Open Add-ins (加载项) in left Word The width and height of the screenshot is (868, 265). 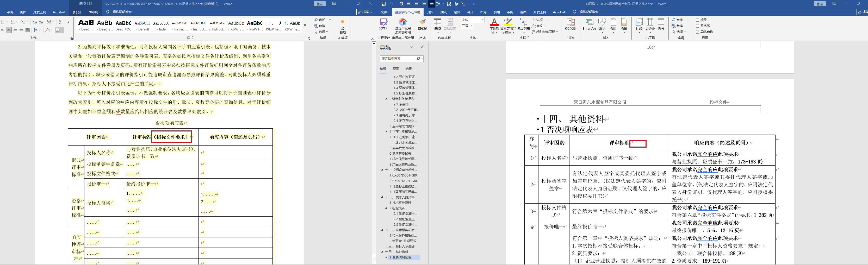coord(343,26)
